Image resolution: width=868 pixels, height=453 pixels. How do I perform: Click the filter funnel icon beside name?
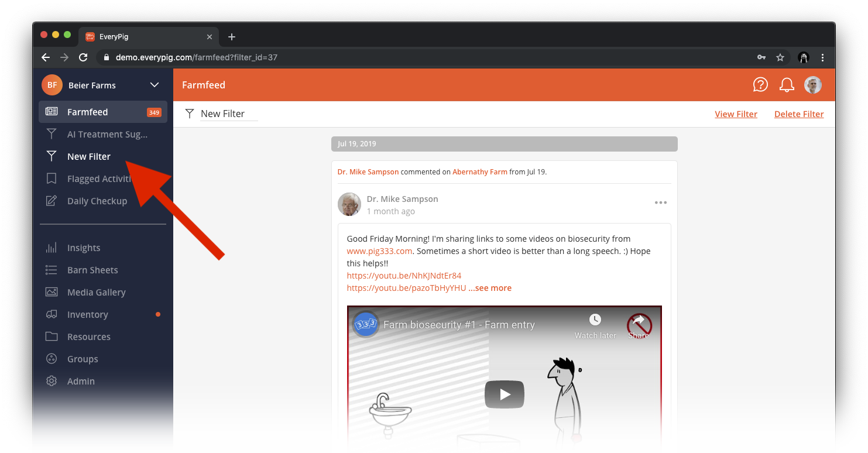(x=190, y=114)
